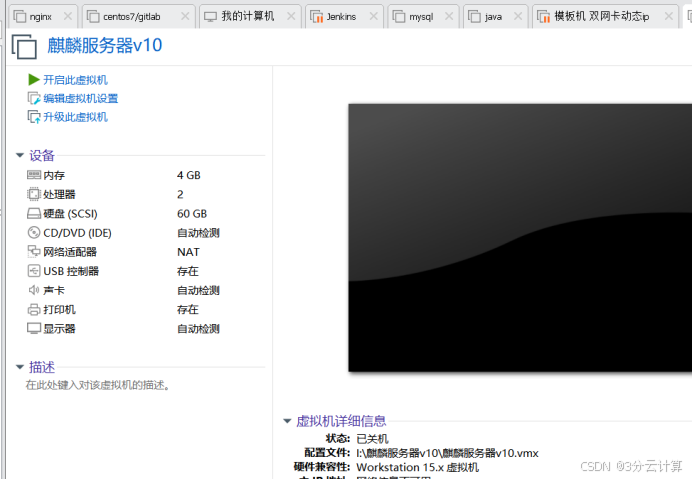The image size is (692, 480).
Task: Open the centos7/gitlab tab
Action: (139, 17)
